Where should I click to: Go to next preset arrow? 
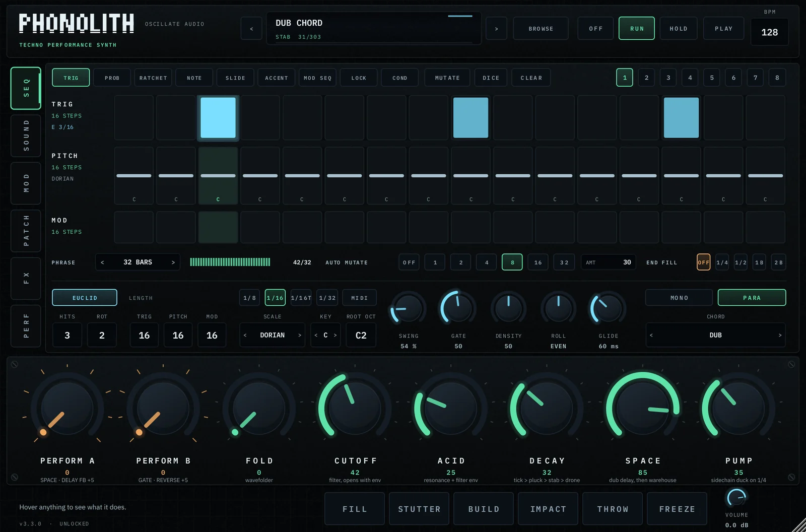(x=496, y=29)
